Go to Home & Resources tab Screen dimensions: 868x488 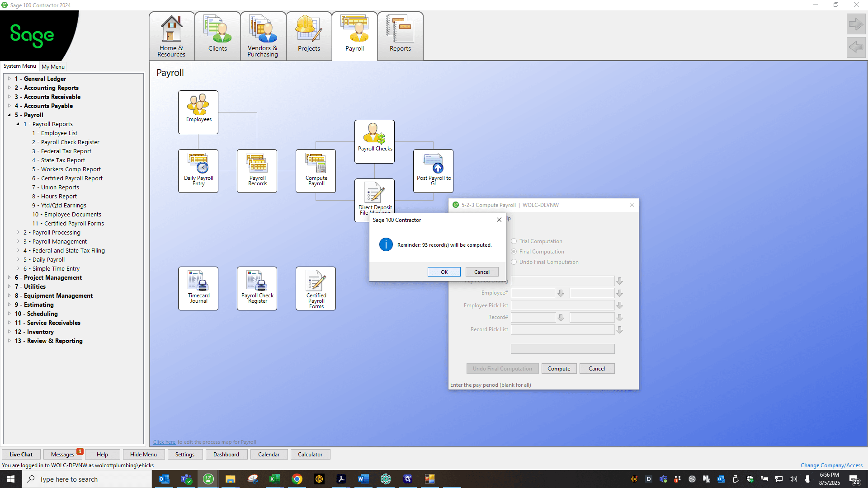pos(172,36)
